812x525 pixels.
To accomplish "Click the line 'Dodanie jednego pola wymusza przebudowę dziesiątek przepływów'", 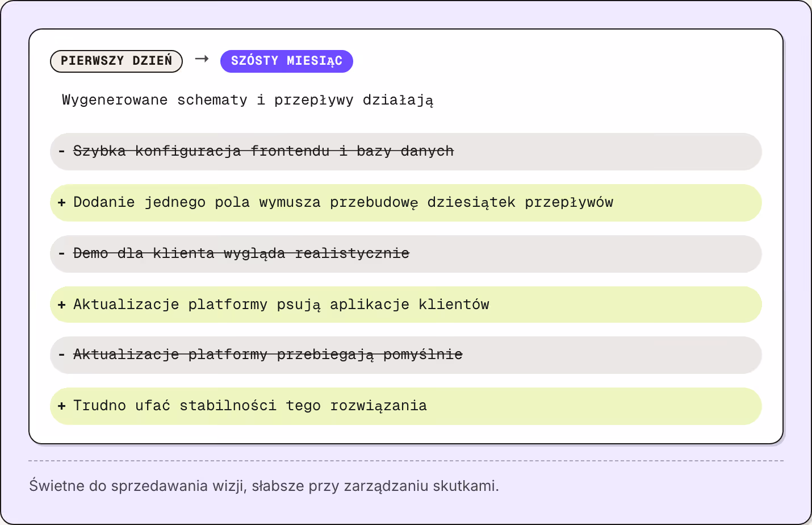I will [406, 203].
